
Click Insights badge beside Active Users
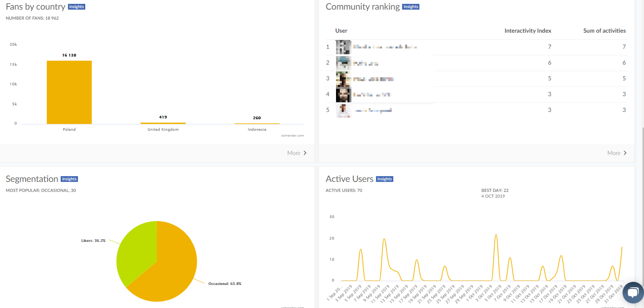click(384, 179)
